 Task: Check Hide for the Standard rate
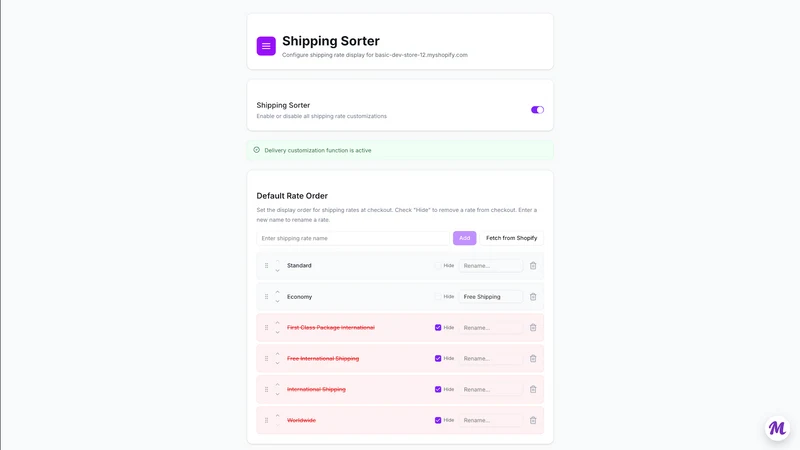[x=438, y=266]
